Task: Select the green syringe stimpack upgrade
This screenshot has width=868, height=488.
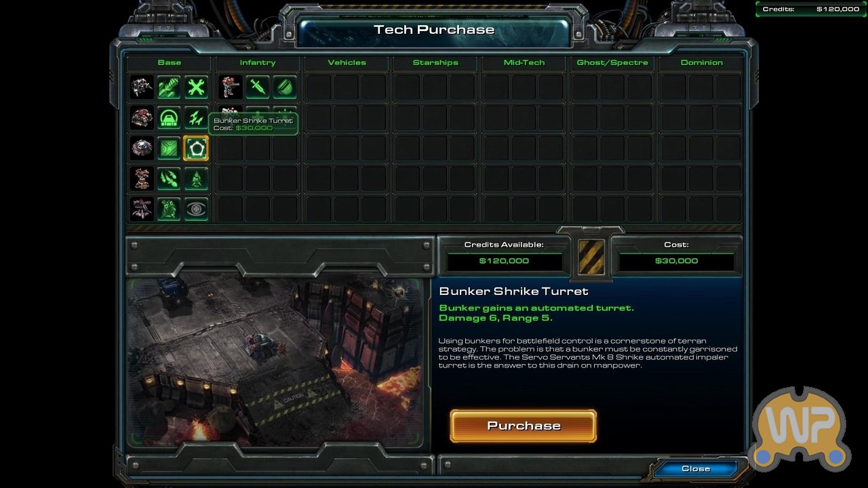Action: click(x=258, y=87)
